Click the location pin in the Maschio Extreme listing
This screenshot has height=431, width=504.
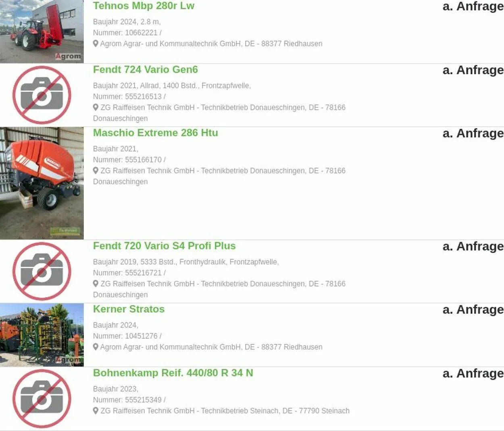(96, 171)
